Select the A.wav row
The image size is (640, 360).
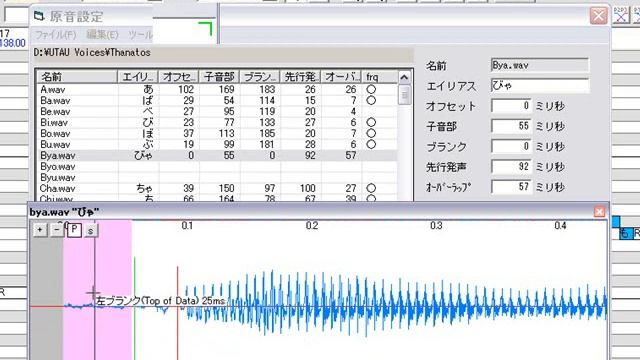[x=217, y=89]
